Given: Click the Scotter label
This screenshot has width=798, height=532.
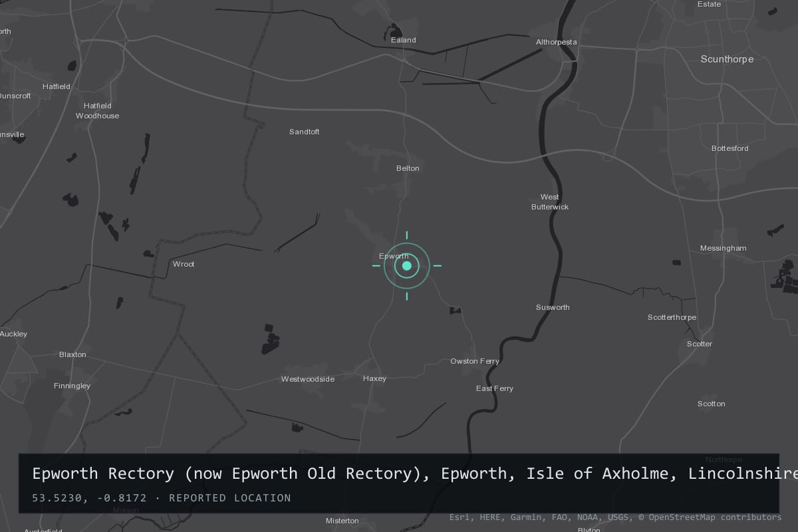Looking at the screenshot, I should click(x=699, y=344).
